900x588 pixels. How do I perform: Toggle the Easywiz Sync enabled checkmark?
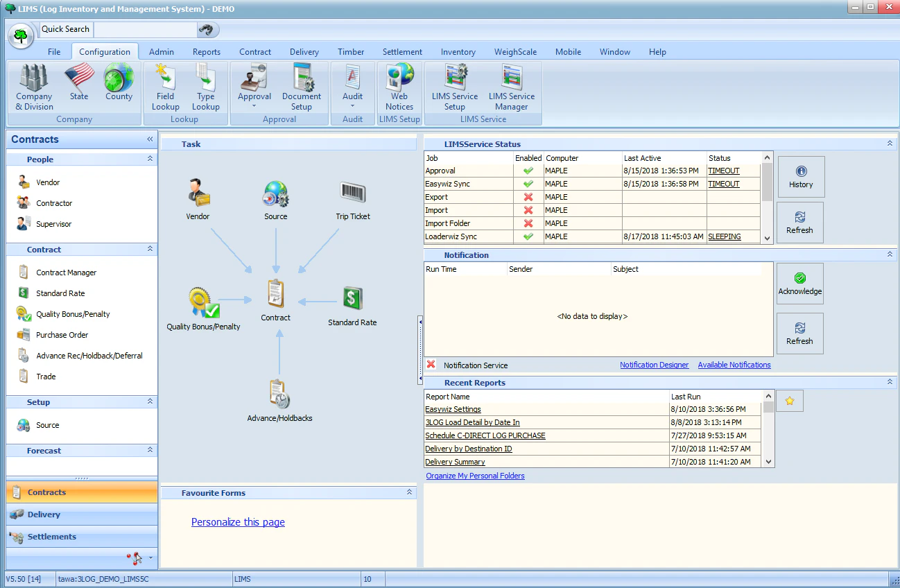click(528, 184)
